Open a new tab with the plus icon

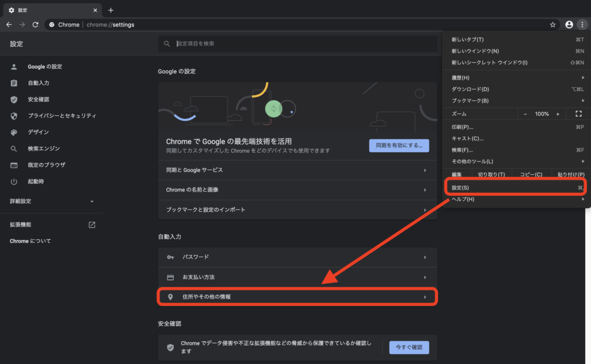(111, 10)
